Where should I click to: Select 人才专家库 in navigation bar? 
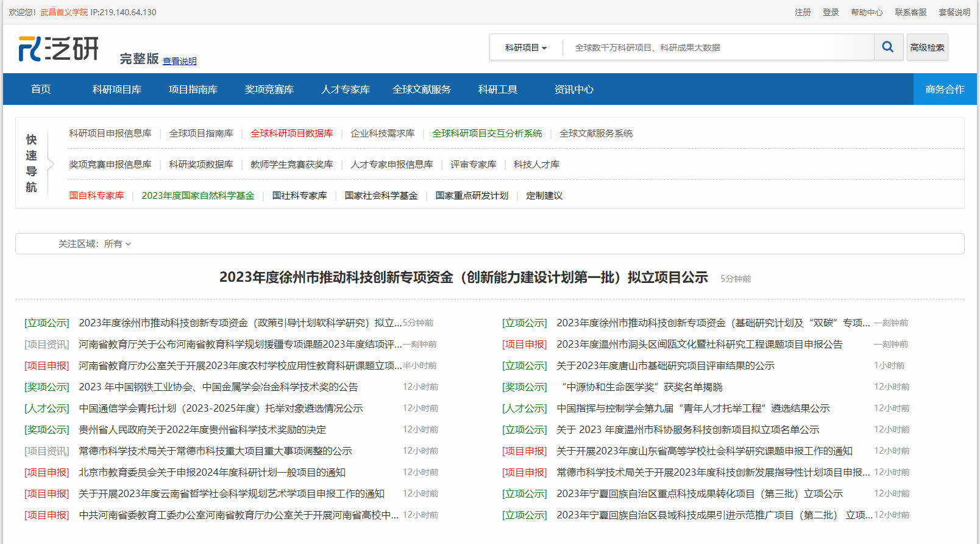[x=346, y=90]
